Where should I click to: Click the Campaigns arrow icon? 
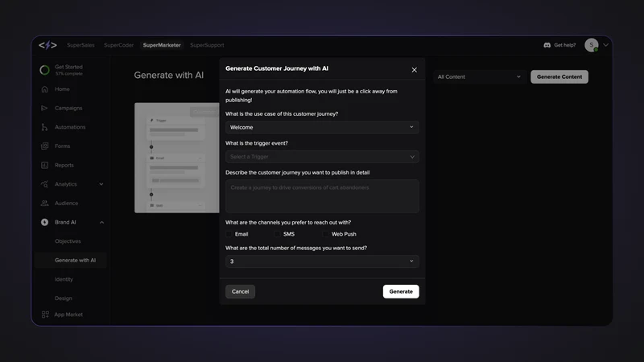pyautogui.click(x=44, y=108)
